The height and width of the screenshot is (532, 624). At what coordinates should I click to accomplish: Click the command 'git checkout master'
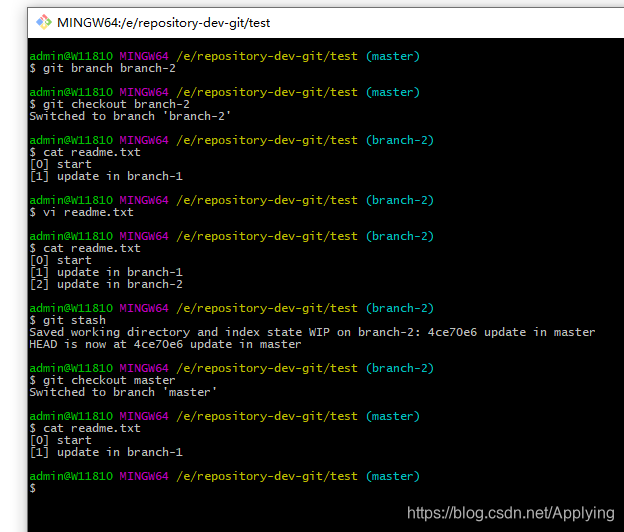(109, 380)
